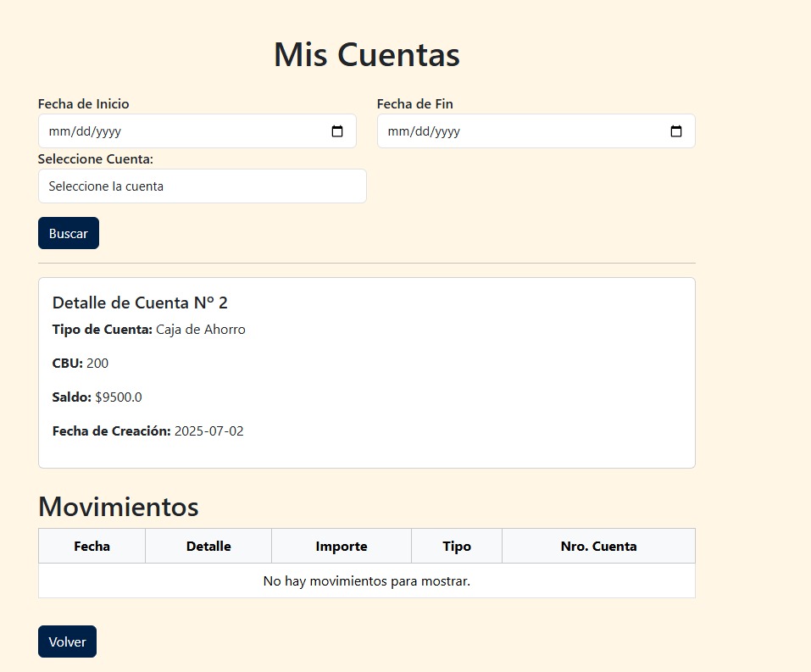Click the 'No hay movimientos para mostrar' row
Image resolution: width=811 pixels, height=672 pixels.
point(366,580)
